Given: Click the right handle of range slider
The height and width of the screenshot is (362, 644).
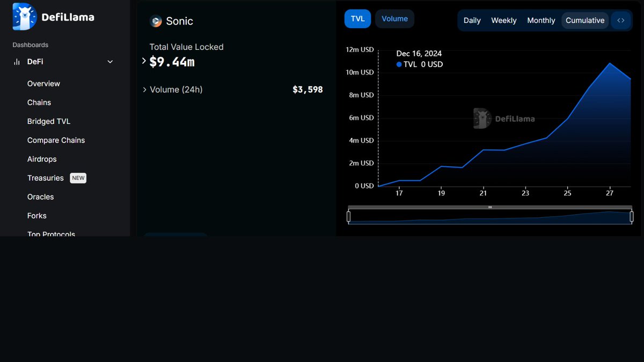Looking at the screenshot, I should [632, 216].
